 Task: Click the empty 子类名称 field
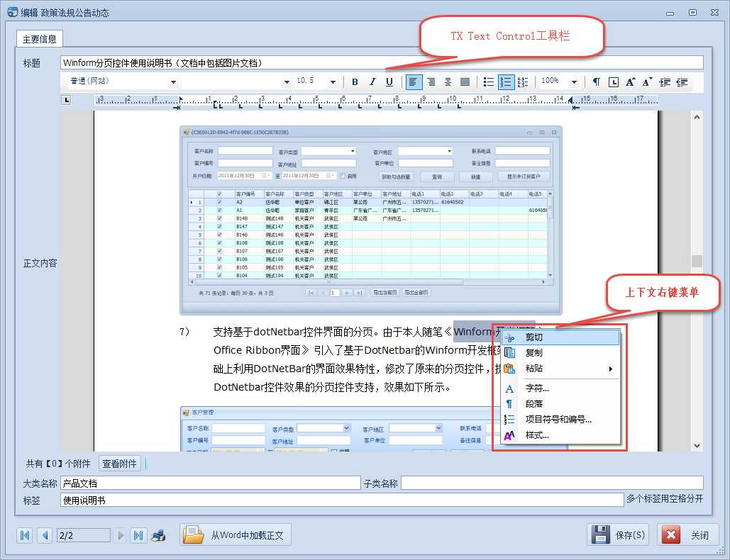click(552, 483)
